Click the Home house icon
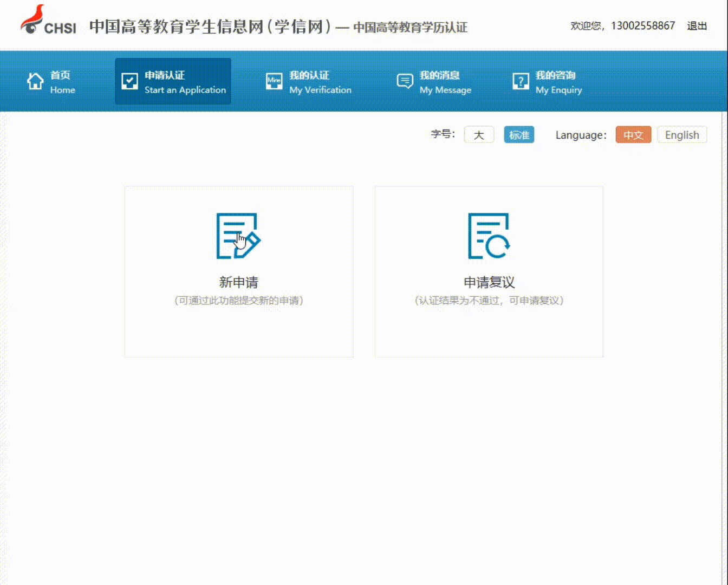Viewport: 728px width, 585px height. coord(35,81)
